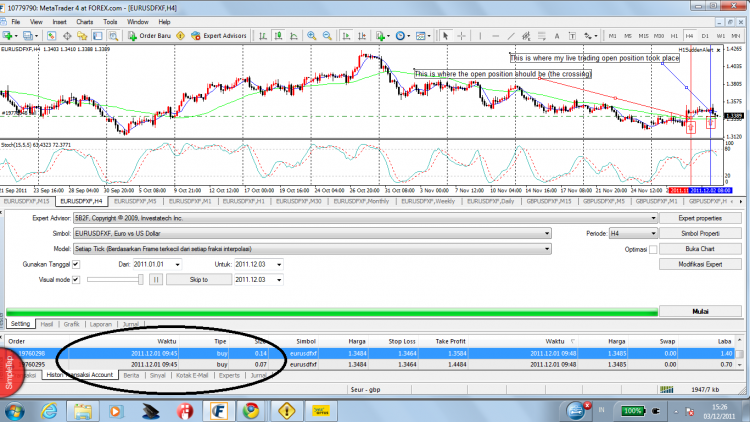Click the Zoom In magnifier icon
Viewport: 750px width, 422px height.
[311, 36]
